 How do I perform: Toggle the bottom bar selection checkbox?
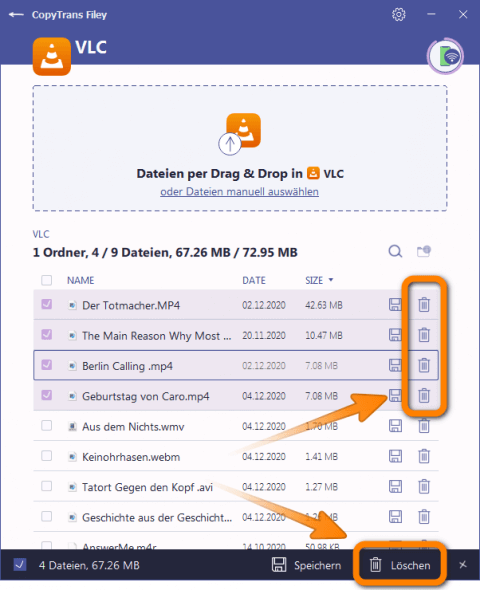point(20,565)
